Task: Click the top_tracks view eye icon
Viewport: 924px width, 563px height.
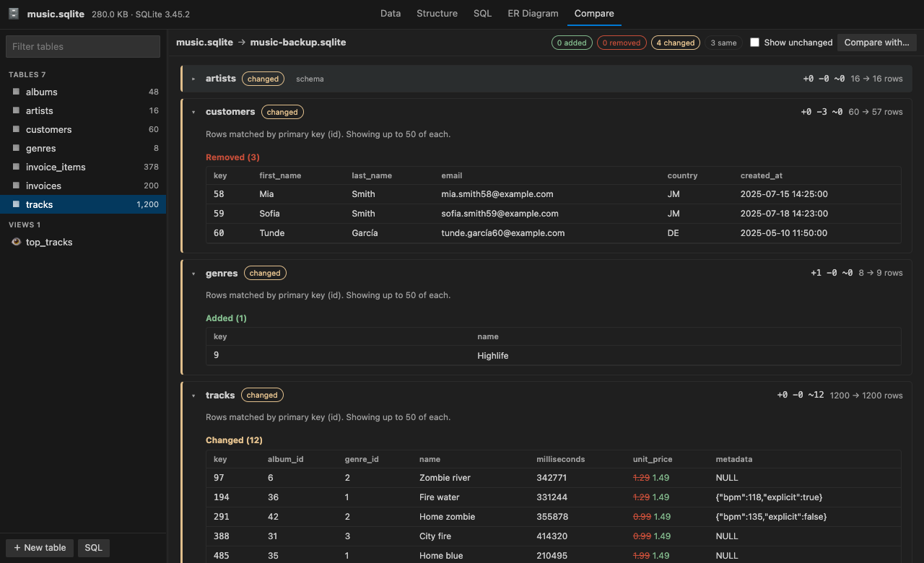Action: (x=16, y=242)
